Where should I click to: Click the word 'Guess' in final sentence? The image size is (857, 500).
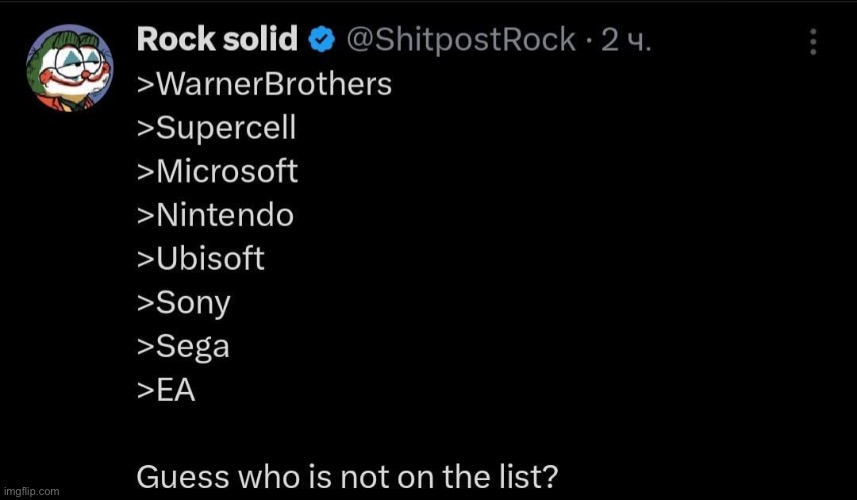click(184, 477)
